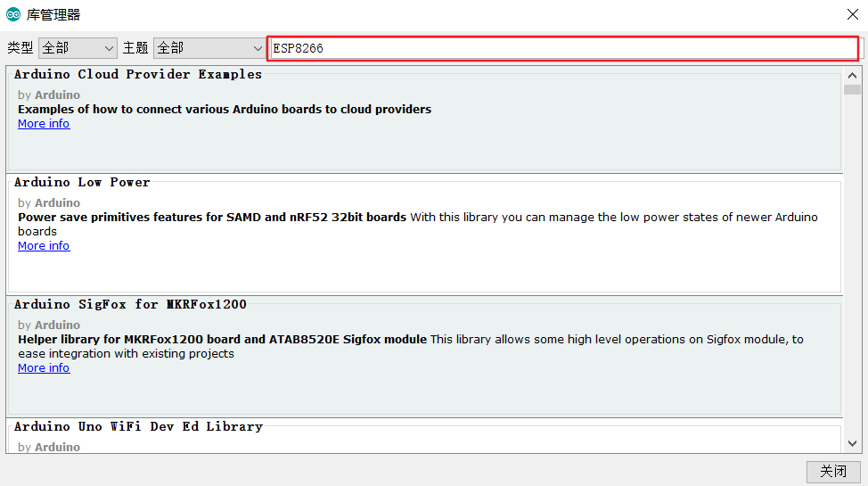Click the search field containing ESP8266

[563, 48]
